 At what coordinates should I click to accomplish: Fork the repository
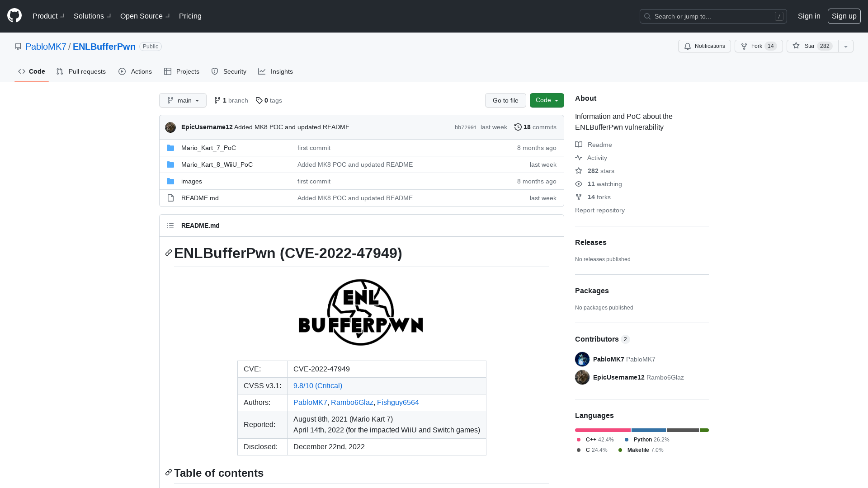coord(759,46)
